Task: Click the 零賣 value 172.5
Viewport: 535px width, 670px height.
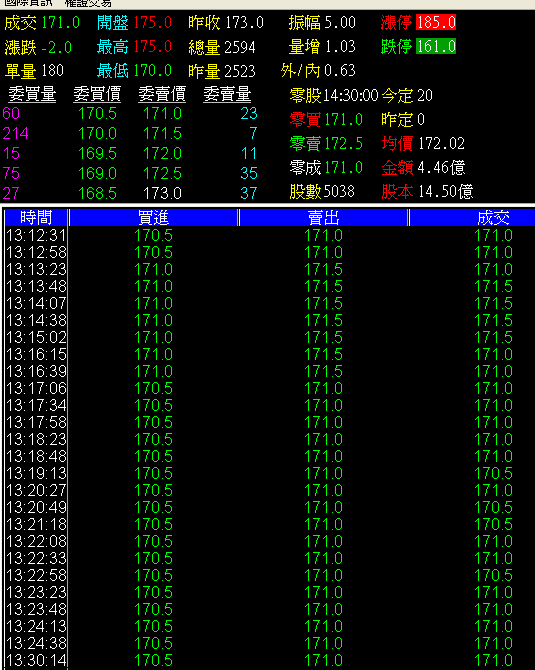Action: [343, 143]
